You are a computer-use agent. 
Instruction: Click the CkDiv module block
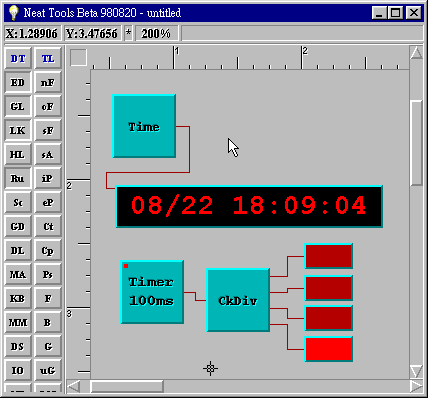point(238,300)
